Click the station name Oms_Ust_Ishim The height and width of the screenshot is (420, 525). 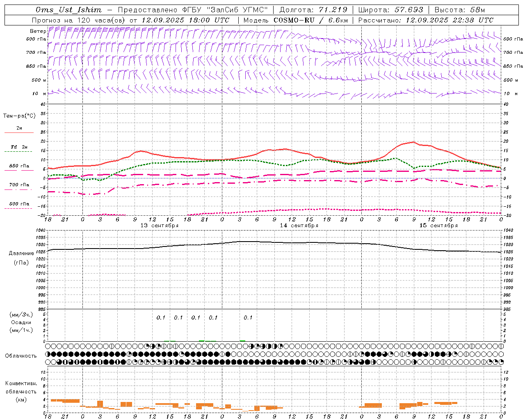68,10
